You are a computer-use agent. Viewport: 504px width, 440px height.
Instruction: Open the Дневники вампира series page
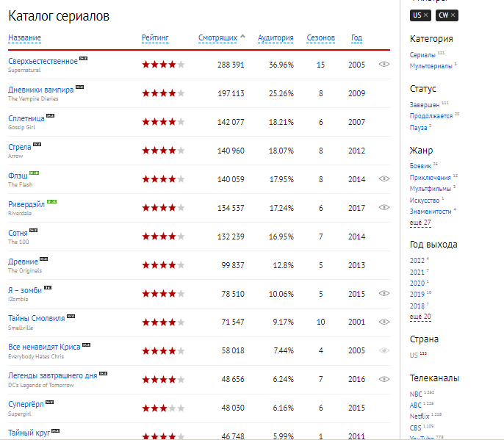point(41,90)
